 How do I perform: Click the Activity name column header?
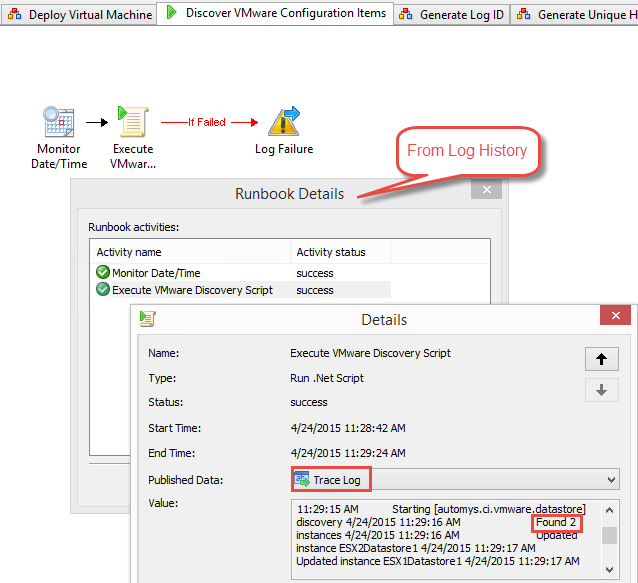pyautogui.click(x=190, y=252)
